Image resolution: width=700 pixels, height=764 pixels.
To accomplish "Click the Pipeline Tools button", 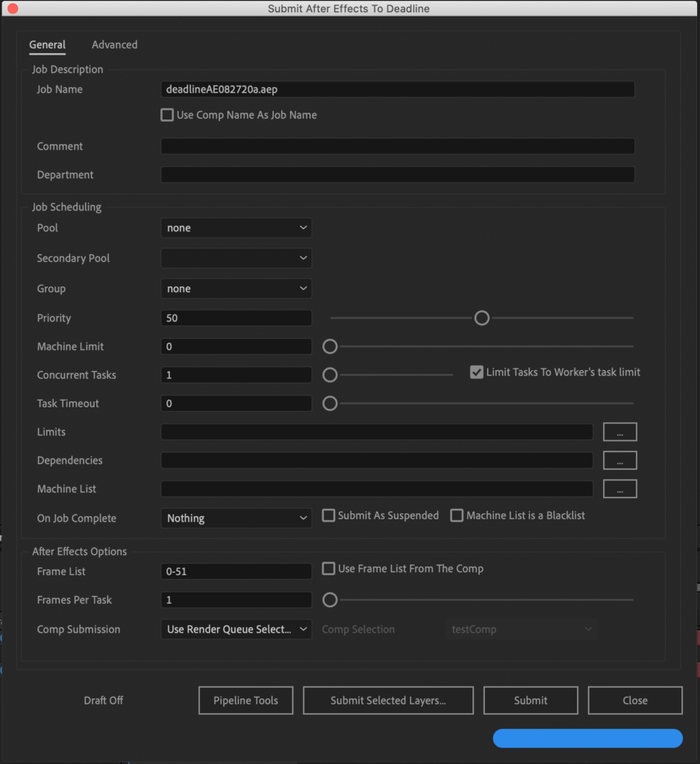I will (246, 701).
